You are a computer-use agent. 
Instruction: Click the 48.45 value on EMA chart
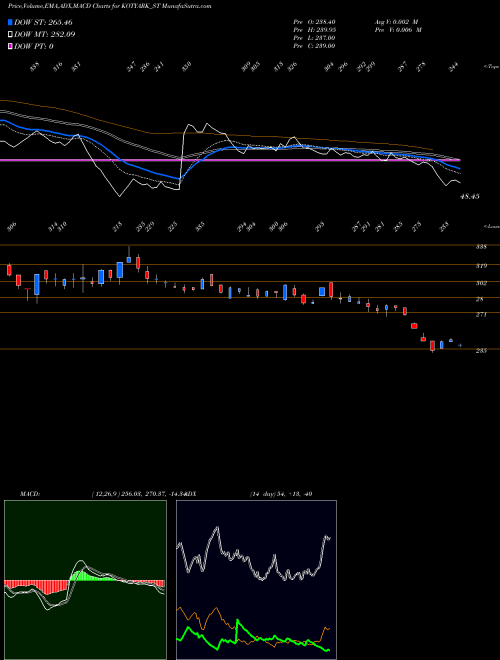(x=470, y=197)
